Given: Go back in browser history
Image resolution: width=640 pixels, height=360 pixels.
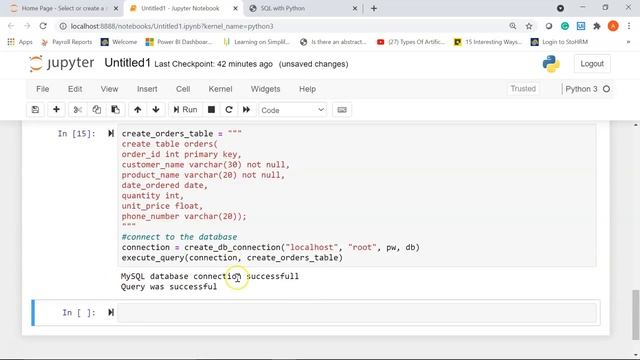Looking at the screenshot, I should click(11, 26).
